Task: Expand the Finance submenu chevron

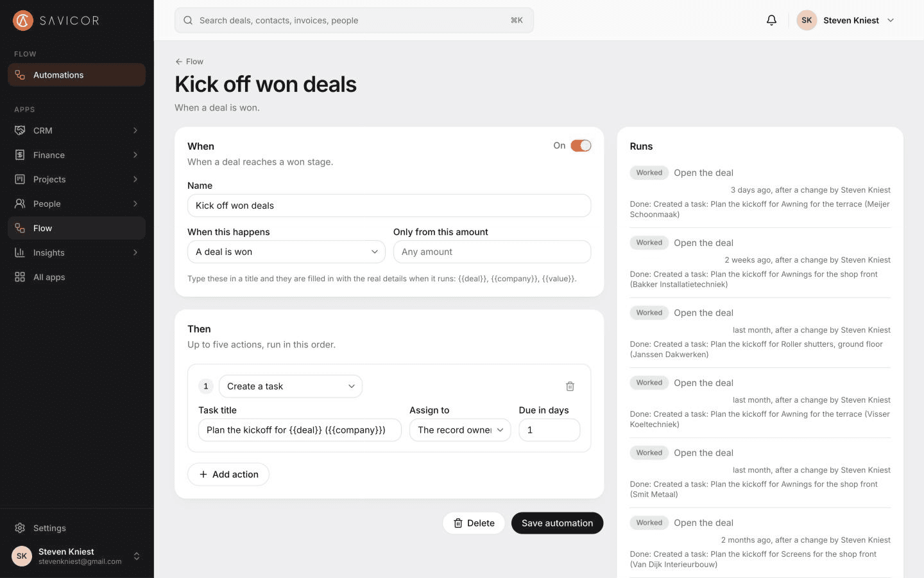Action: pos(135,155)
